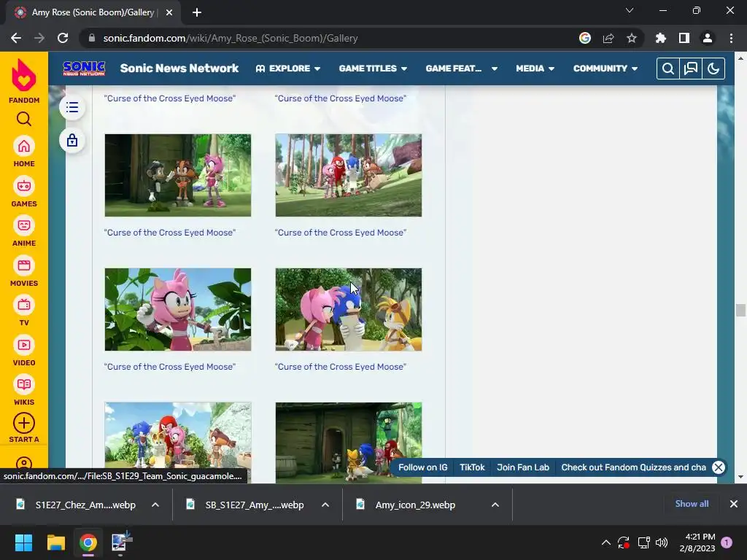Expand the Explore menu
The width and height of the screenshot is (747, 560).
coord(287,69)
